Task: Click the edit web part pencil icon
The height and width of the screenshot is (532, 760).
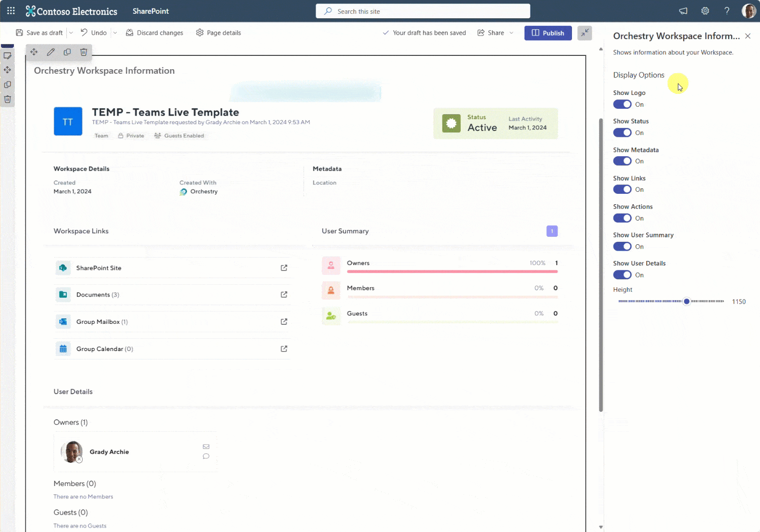Action: click(50, 52)
